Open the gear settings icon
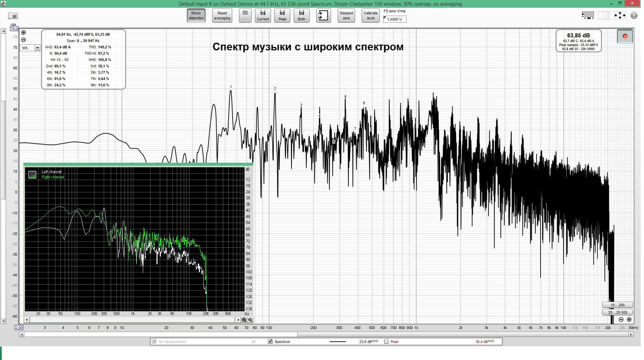644x360 pixels. point(634,15)
